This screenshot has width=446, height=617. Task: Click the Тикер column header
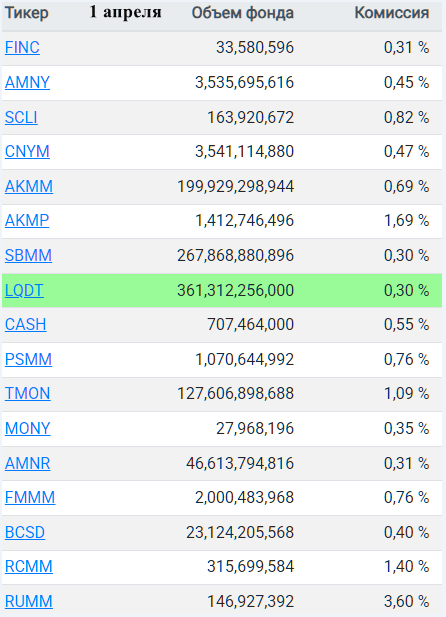pos(27,13)
